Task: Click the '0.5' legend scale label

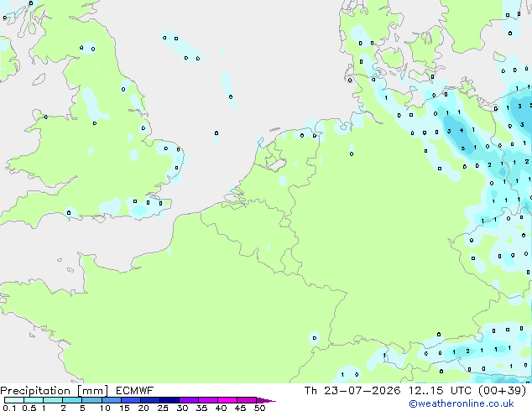Action: click(29, 408)
